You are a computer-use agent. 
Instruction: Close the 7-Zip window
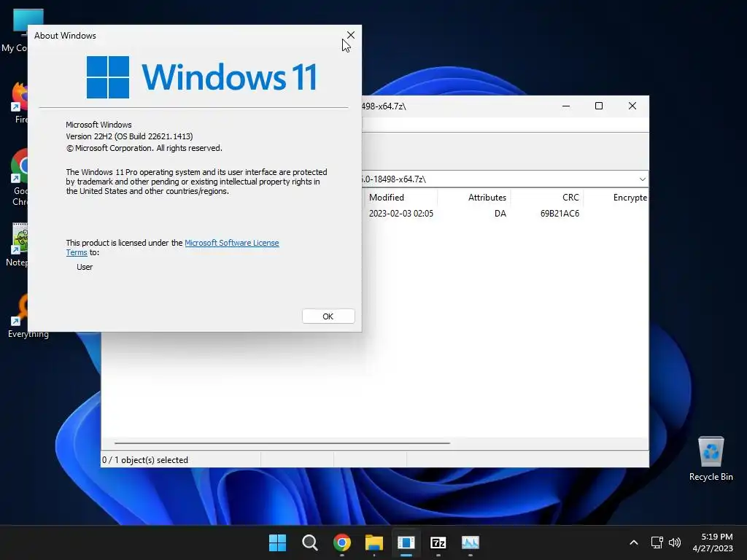point(632,106)
